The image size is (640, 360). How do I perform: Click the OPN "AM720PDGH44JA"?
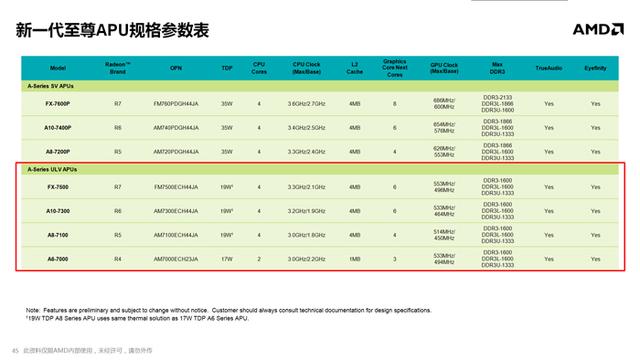click(176, 152)
